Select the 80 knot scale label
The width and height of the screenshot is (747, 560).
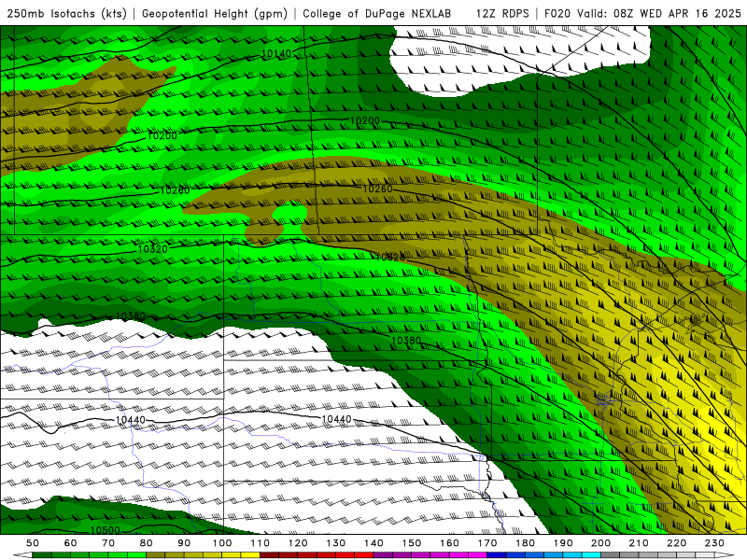coord(147,543)
